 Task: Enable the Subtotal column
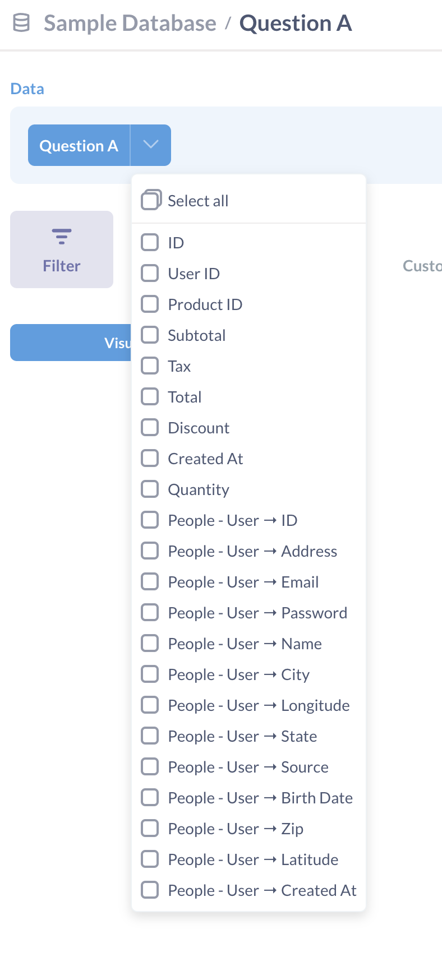coord(150,335)
